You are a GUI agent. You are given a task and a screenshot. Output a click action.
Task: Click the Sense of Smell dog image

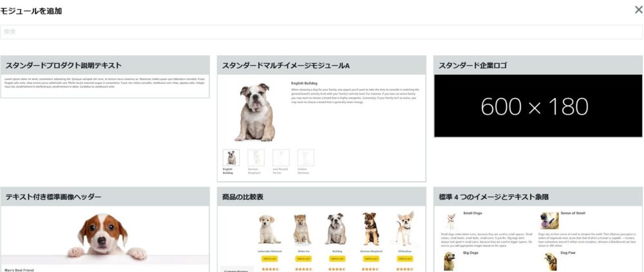(549, 221)
